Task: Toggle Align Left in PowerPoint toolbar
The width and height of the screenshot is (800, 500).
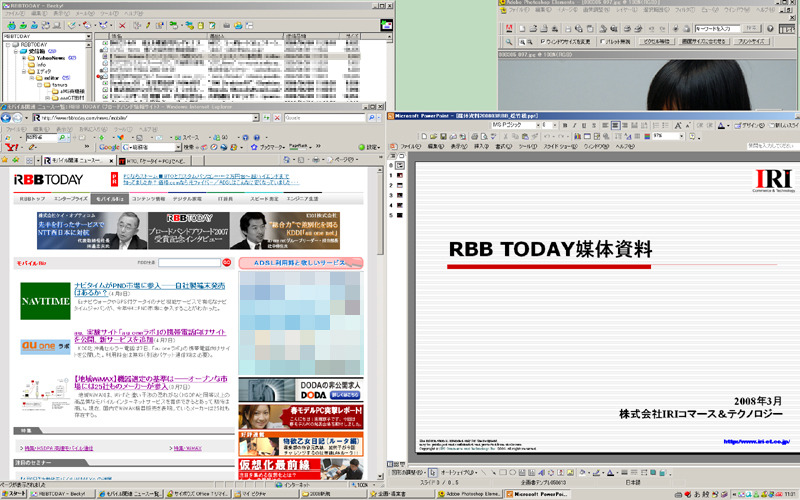Action: click(605, 125)
